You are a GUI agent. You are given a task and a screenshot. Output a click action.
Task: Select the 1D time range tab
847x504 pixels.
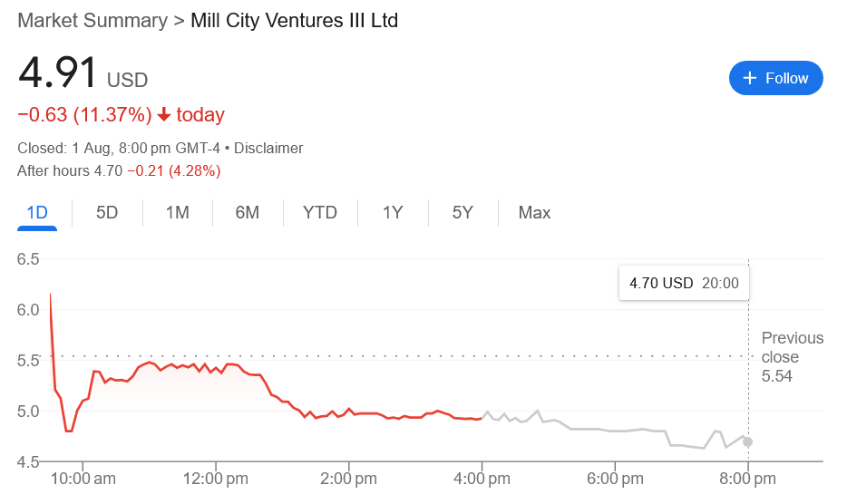click(x=37, y=213)
